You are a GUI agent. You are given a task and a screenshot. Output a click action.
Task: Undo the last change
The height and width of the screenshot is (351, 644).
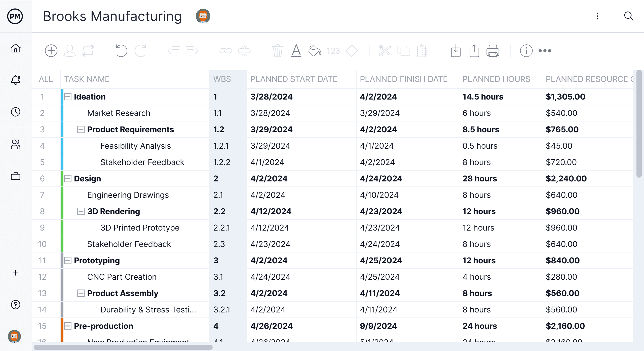point(121,51)
